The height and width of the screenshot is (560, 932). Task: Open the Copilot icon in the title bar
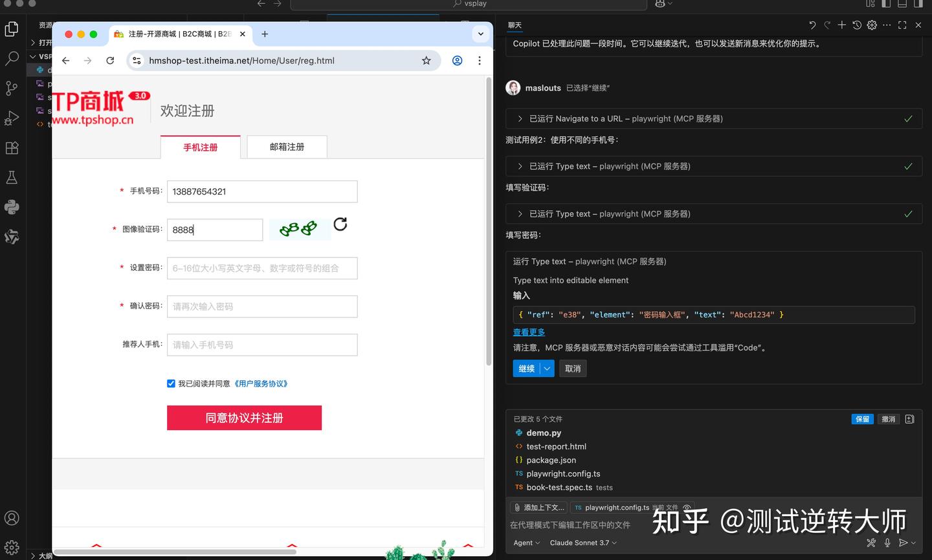click(x=660, y=4)
